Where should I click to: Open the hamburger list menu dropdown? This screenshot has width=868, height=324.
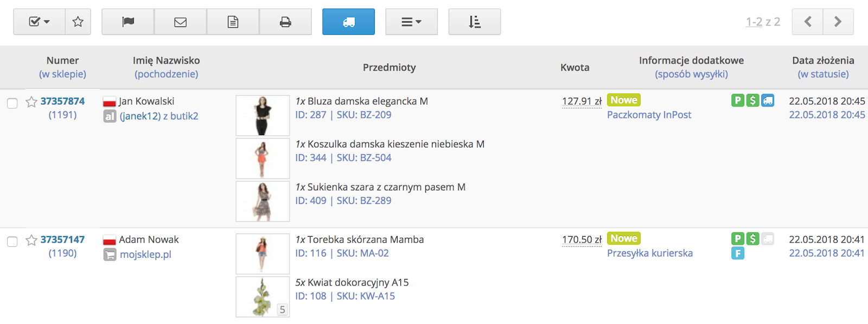411,22
